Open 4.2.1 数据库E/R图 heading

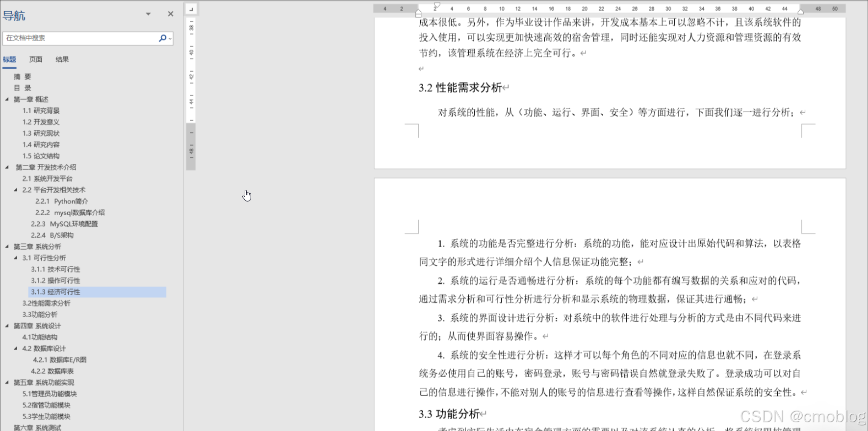(x=59, y=359)
